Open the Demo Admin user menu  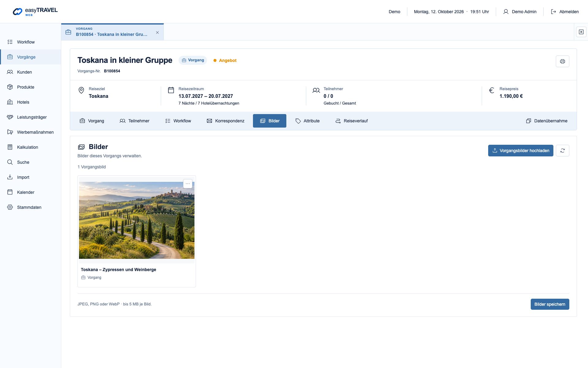pyautogui.click(x=520, y=12)
